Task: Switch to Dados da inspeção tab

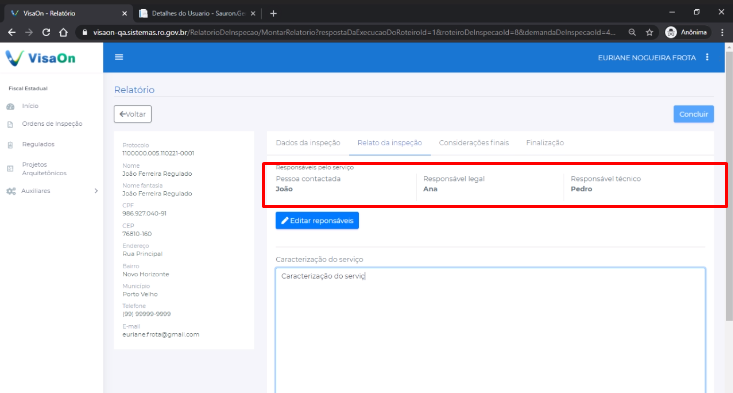Action: (308, 143)
